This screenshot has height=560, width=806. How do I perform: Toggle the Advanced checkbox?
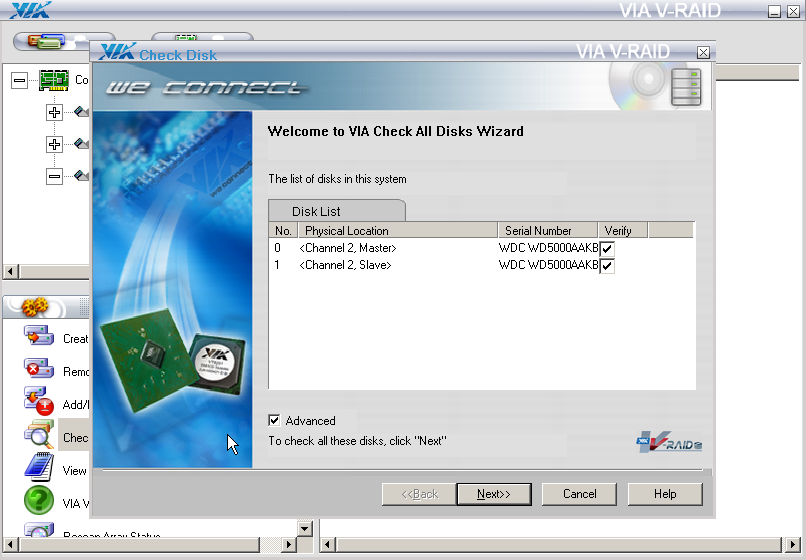coord(274,421)
